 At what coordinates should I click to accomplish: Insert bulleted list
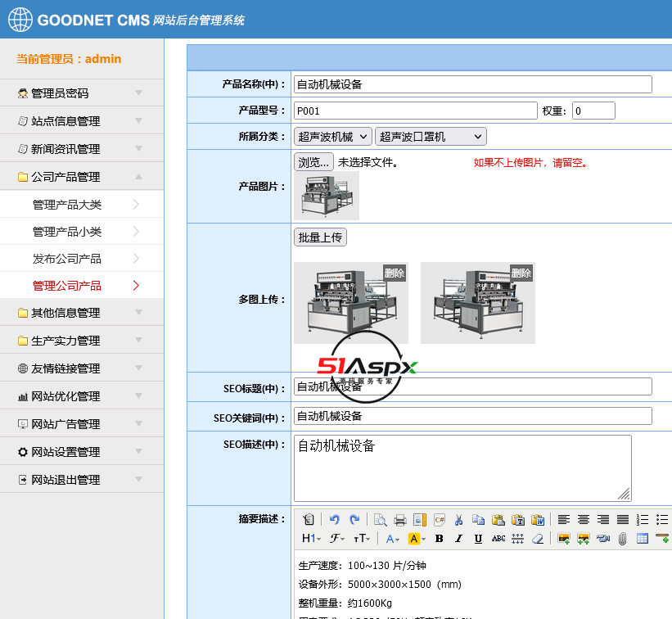662,520
